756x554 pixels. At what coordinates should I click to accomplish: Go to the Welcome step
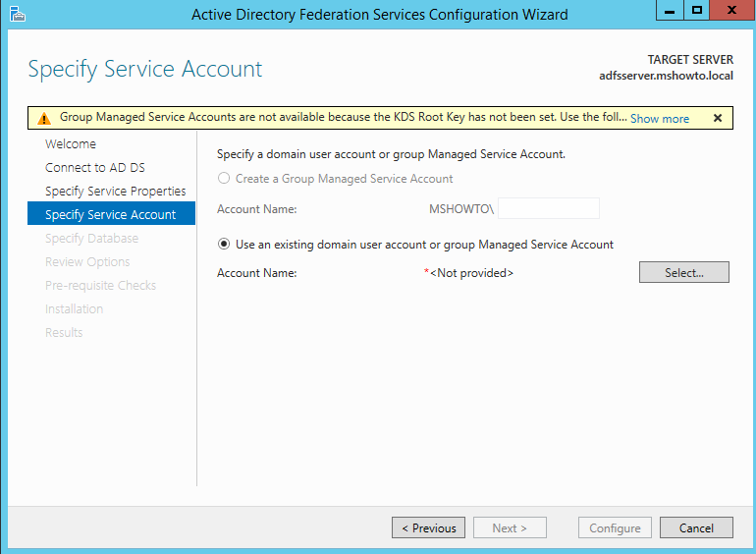(71, 143)
